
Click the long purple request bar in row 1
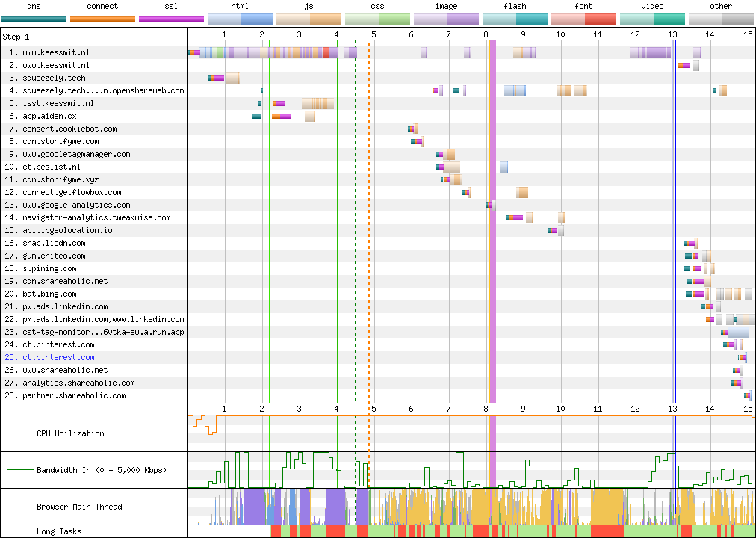point(284,52)
